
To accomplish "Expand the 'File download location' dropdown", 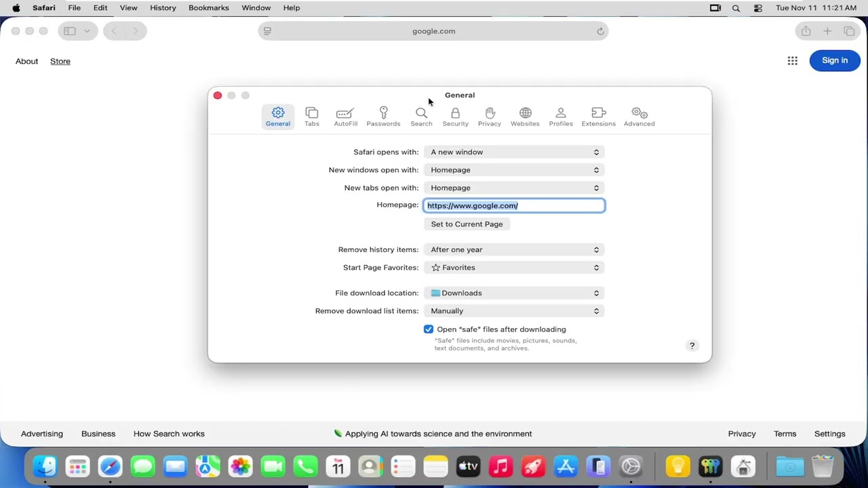I will coord(514,293).
